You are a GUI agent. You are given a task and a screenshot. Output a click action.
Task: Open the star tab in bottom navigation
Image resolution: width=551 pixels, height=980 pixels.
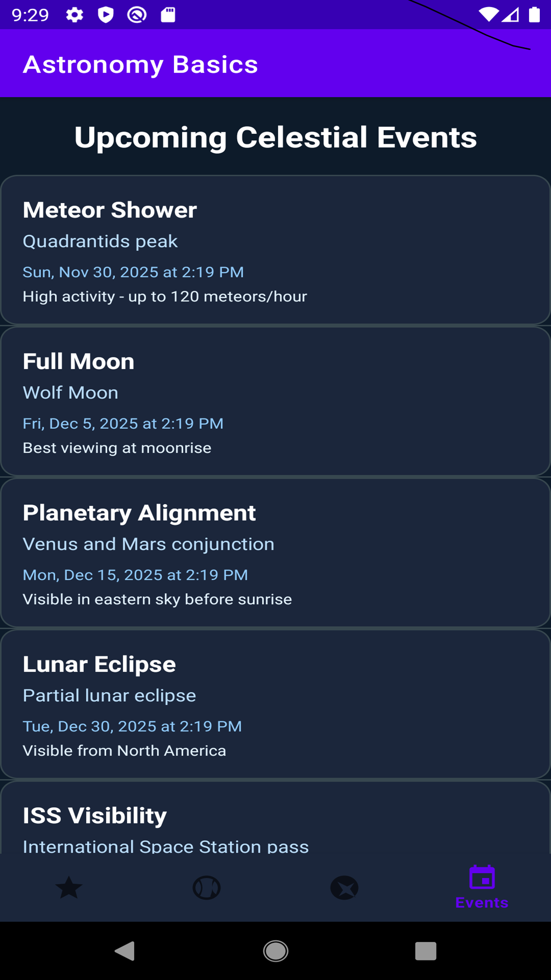tap(69, 888)
